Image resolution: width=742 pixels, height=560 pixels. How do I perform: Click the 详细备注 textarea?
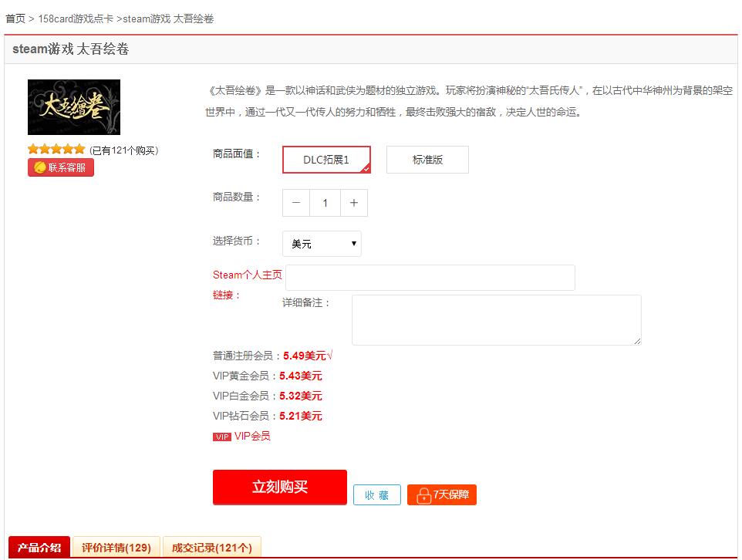[x=497, y=320]
